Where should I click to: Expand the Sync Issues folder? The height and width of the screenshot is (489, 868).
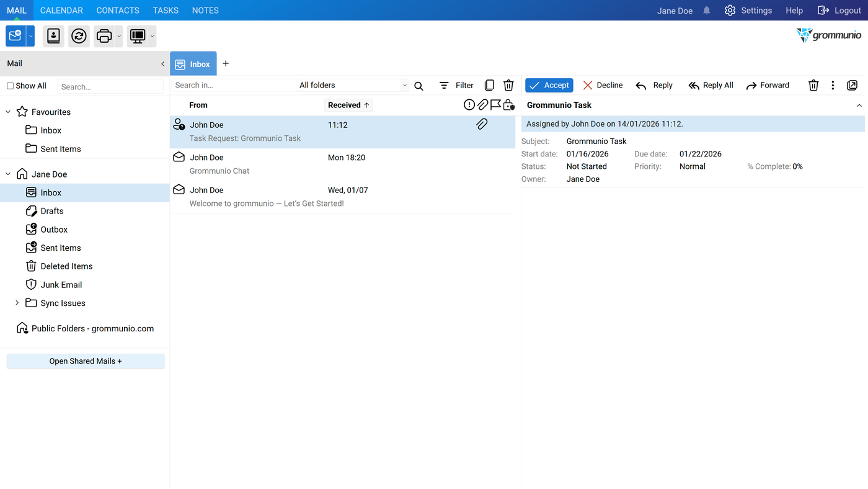[x=17, y=303]
